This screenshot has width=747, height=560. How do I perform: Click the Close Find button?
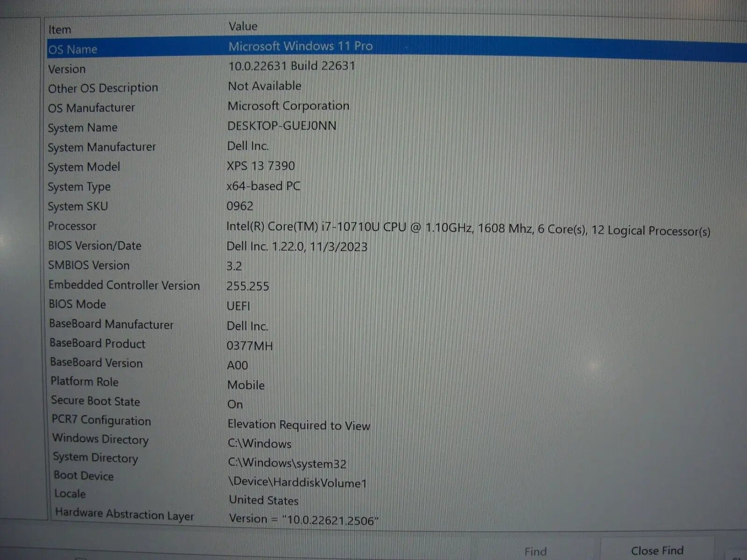pos(657,551)
